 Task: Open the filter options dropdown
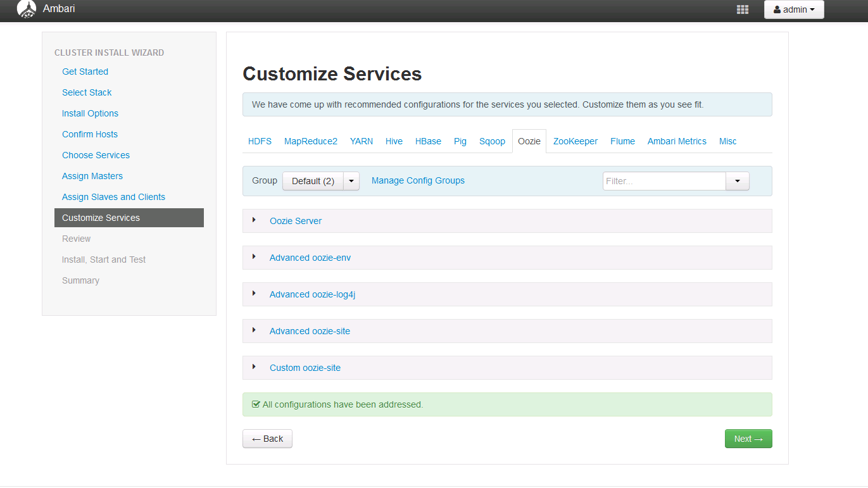[x=738, y=181]
